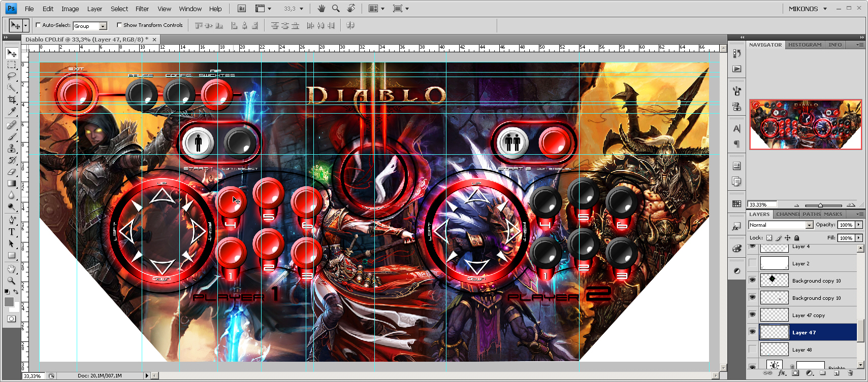The image size is (868, 382).
Task: Click the Auto-Align Layers icon in options bar
Action: click(x=350, y=25)
